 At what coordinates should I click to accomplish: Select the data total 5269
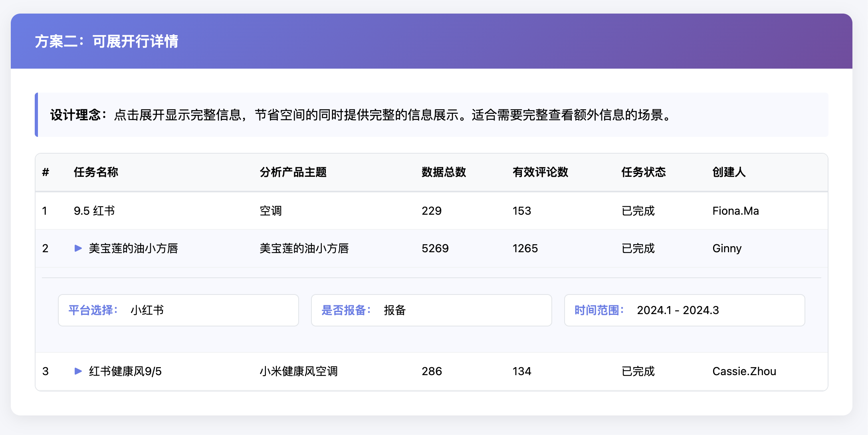click(x=436, y=248)
